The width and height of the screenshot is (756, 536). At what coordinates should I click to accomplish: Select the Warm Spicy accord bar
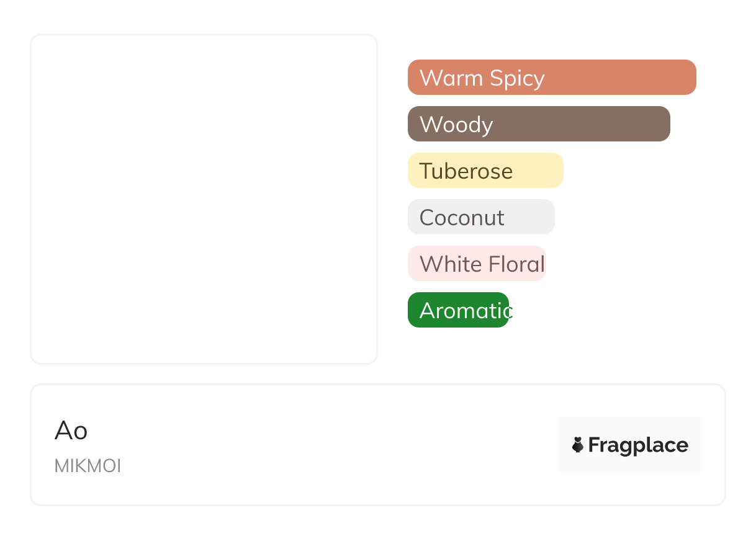click(552, 78)
